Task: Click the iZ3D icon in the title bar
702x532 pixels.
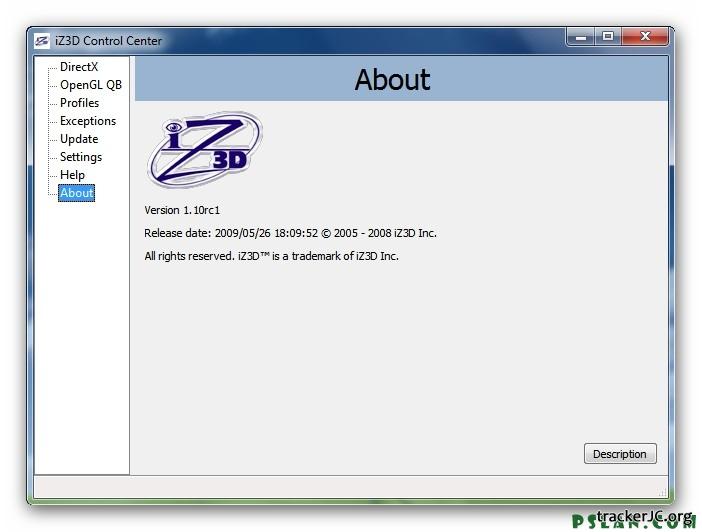Action: pos(42,41)
